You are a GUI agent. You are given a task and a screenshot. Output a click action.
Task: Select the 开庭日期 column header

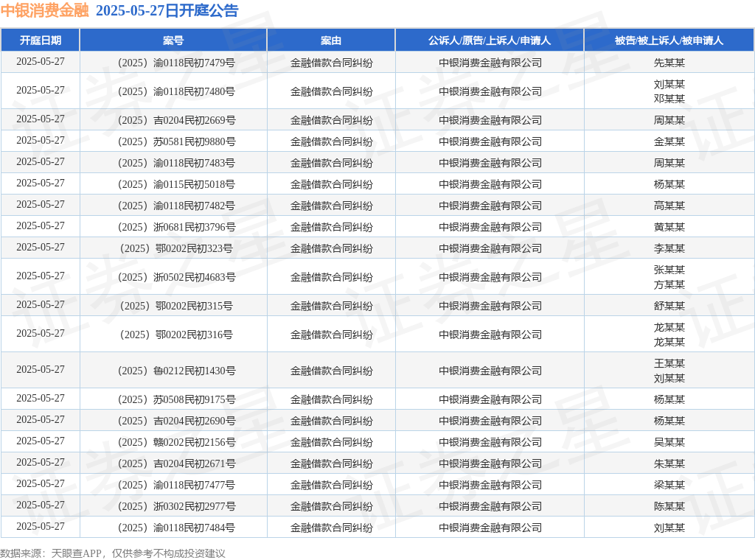pyautogui.click(x=41, y=41)
